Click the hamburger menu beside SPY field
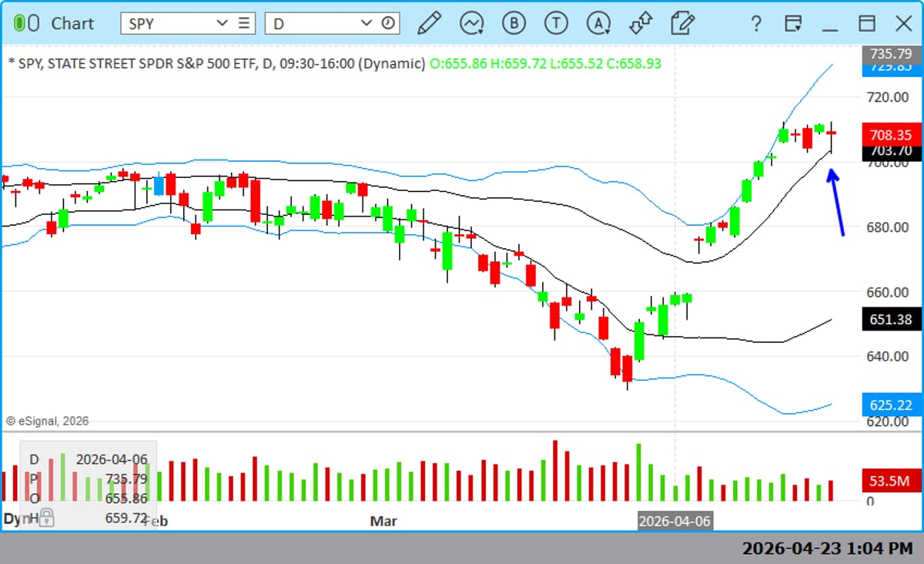Viewport: 924px width, 564px height. [x=245, y=23]
